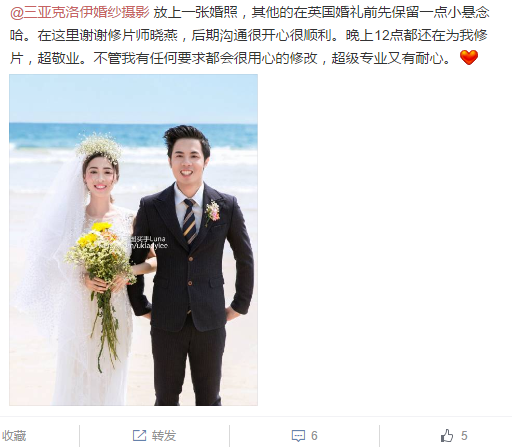Click the bride's yellow flower bouquet
Screen dimensions: 512x448
click(x=100, y=253)
